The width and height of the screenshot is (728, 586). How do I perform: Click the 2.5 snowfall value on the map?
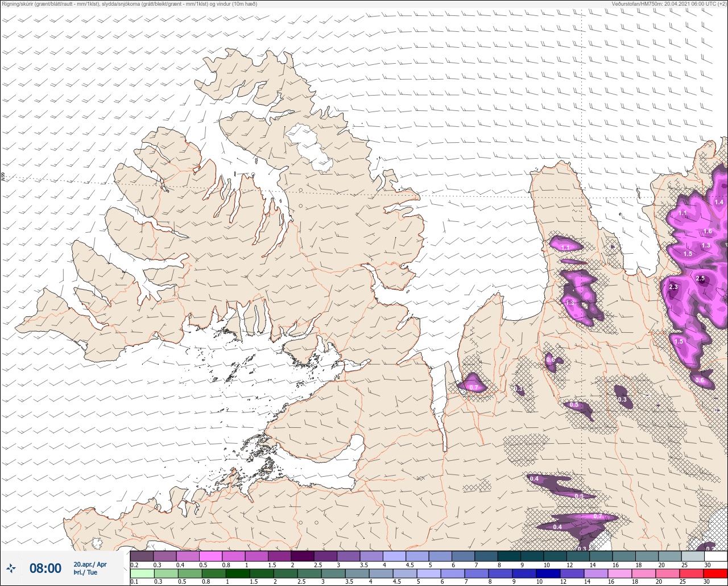[700, 278]
